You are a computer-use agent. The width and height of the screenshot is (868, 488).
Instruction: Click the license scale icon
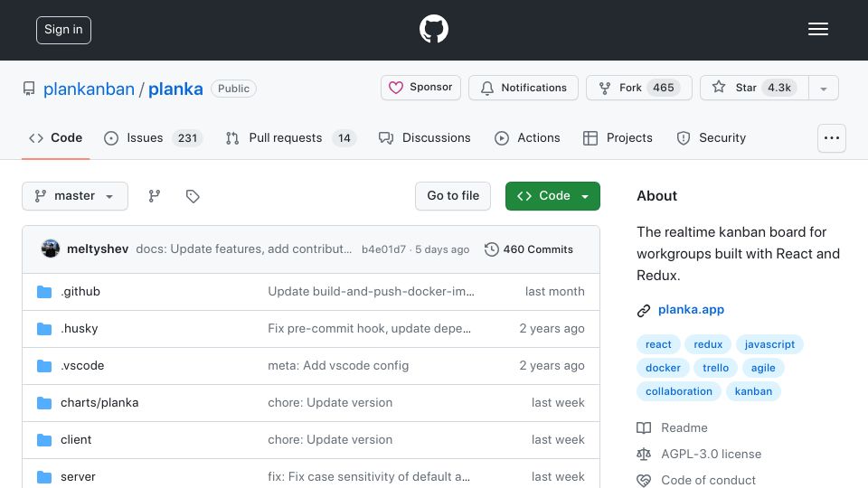click(x=644, y=455)
